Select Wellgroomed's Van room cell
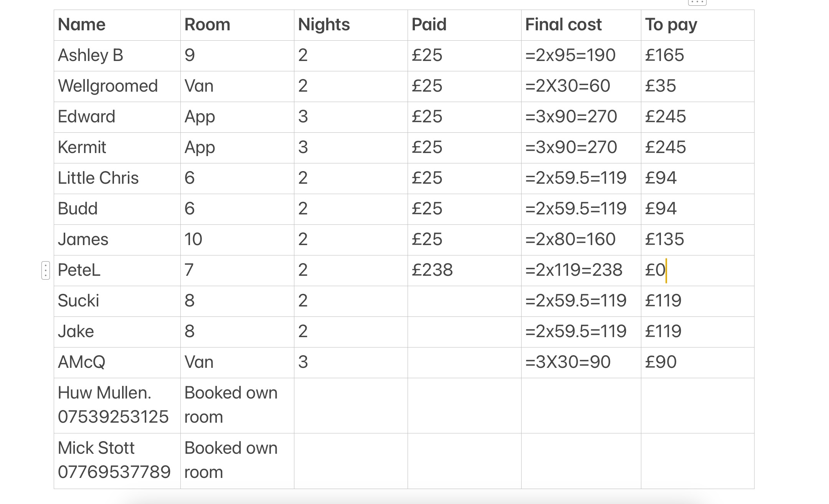829x504 pixels. 237,86
